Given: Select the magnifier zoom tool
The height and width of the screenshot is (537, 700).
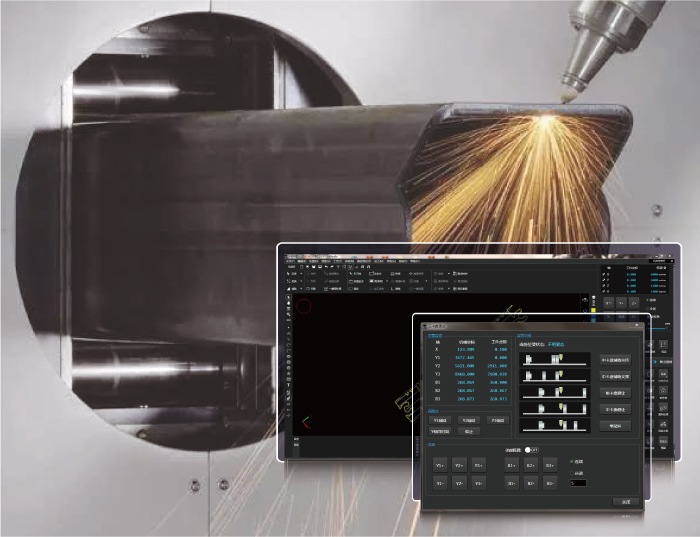Looking at the screenshot, I should 289,316.
